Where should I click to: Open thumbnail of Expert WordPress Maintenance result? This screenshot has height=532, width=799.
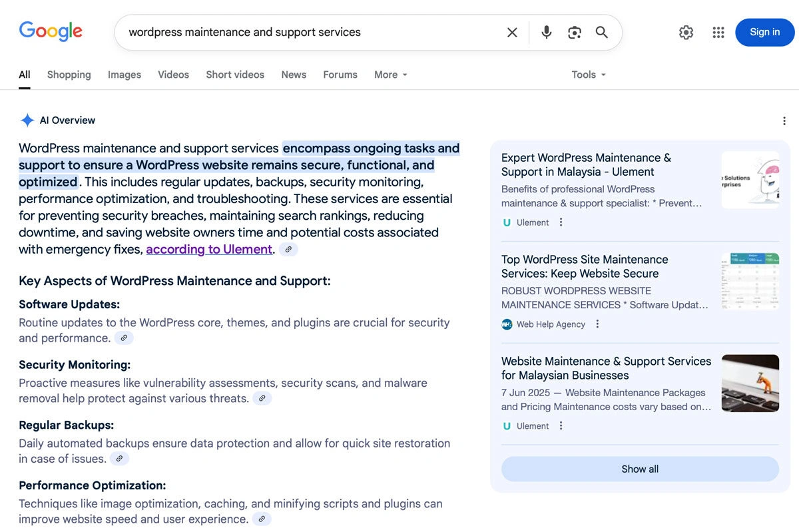[x=750, y=180]
